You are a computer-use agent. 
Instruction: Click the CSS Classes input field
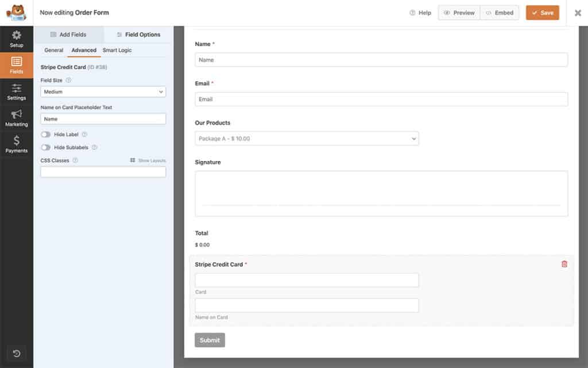click(103, 171)
